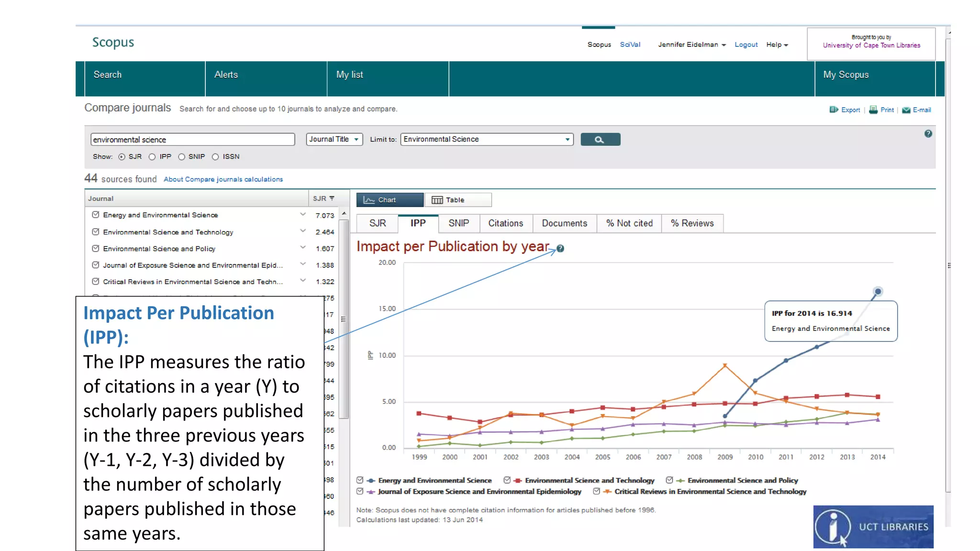Open About Compare journals calculations link
Image resolution: width=980 pixels, height=551 pixels.
[223, 179]
